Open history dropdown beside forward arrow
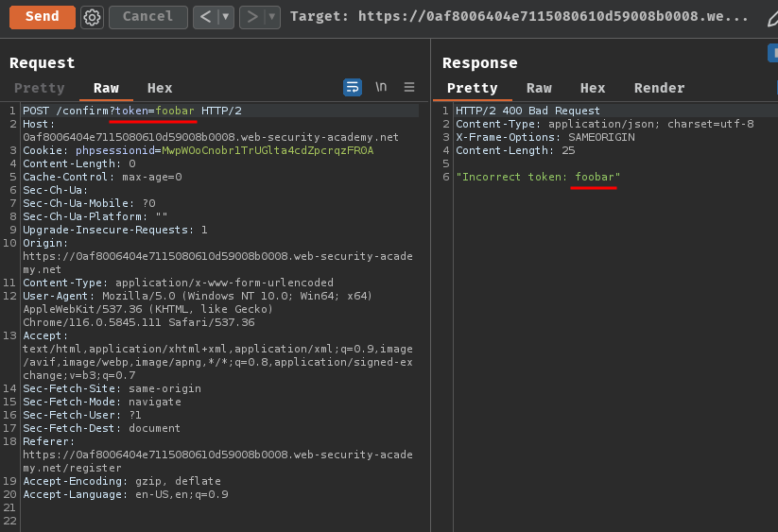 pyautogui.click(x=272, y=17)
